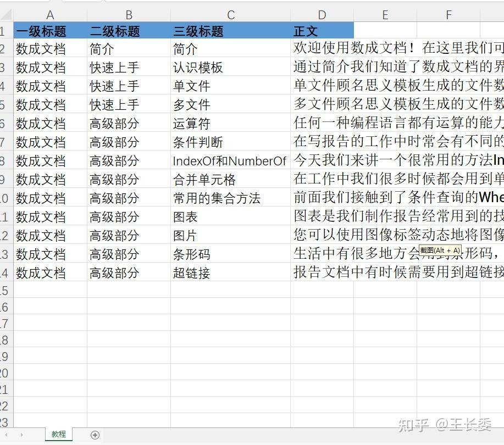Select 快速上手 in the 多文件 row
This screenshot has width=504, height=445.
129,104
